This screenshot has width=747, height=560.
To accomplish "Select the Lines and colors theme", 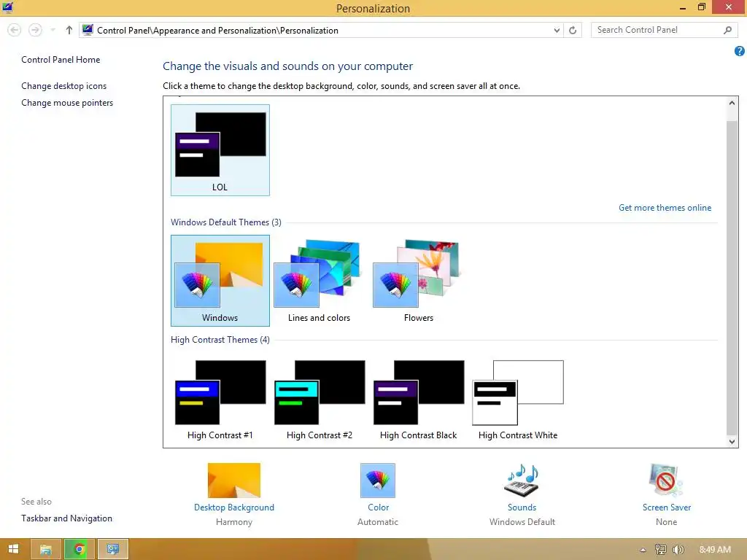I will coord(320,281).
